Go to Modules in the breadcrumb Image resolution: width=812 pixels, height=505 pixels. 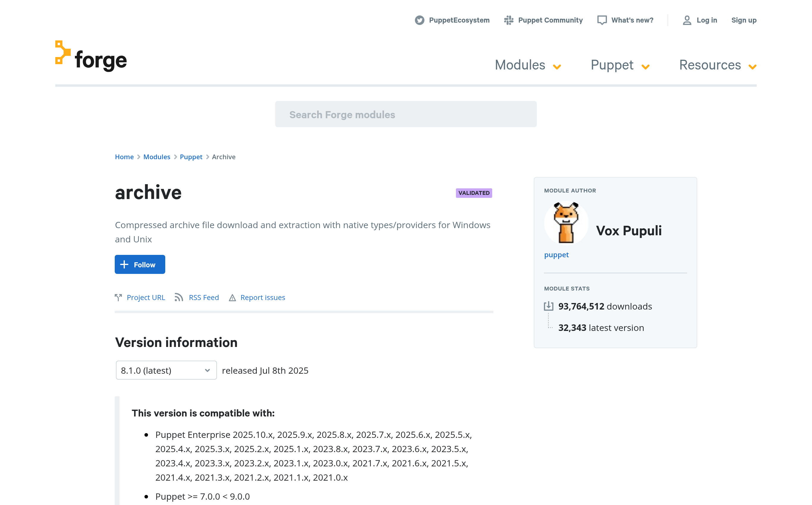157,157
